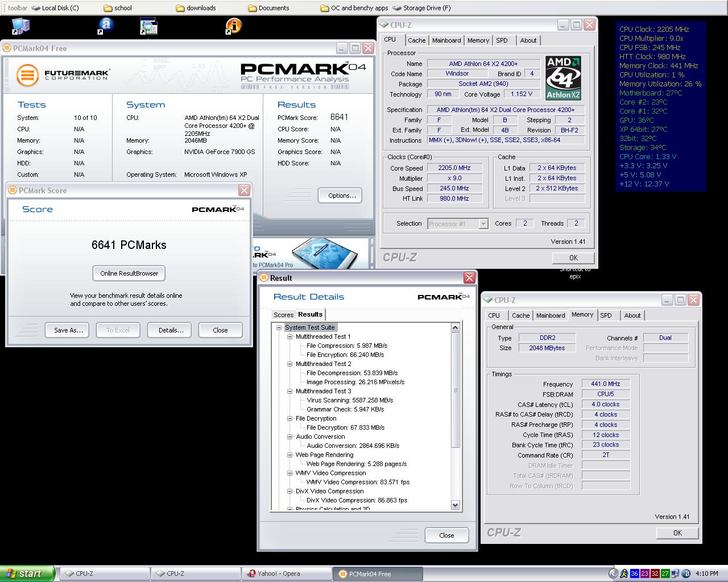The image size is (728, 582).
Task: Open the blue 'a' globe desktop shortcut
Action: point(106,26)
